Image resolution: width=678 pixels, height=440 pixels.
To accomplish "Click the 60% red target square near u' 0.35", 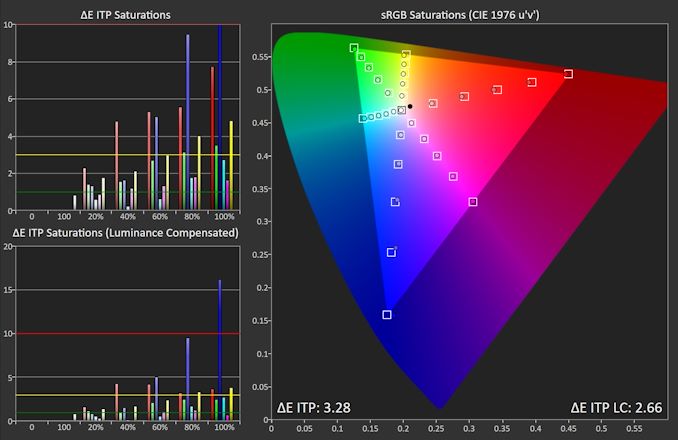I will point(497,89).
